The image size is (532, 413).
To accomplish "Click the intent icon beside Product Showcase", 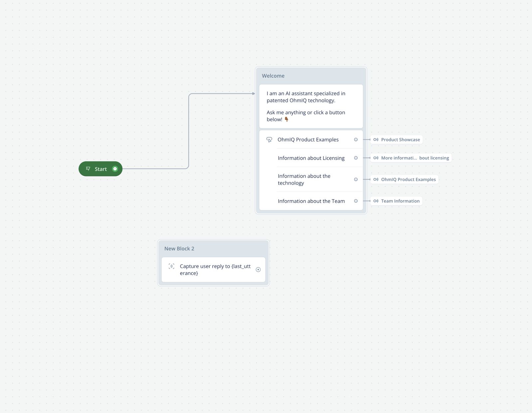I will (x=376, y=139).
